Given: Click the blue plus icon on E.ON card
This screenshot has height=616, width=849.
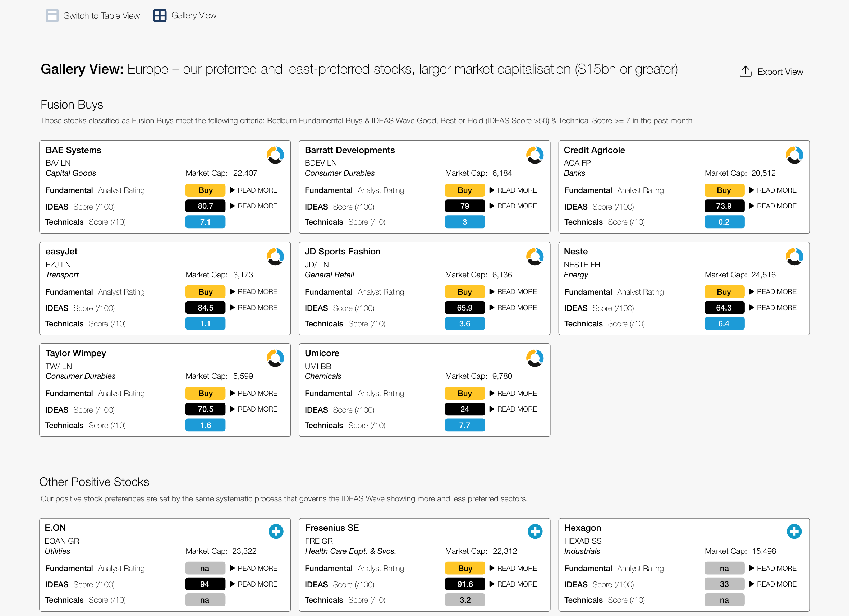Looking at the screenshot, I should [276, 532].
